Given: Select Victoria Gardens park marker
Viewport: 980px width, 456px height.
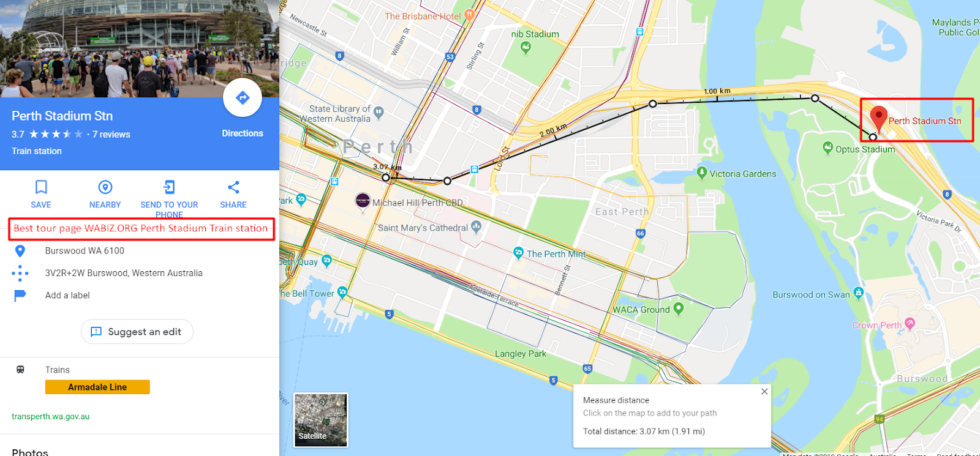Looking at the screenshot, I should click(702, 173).
